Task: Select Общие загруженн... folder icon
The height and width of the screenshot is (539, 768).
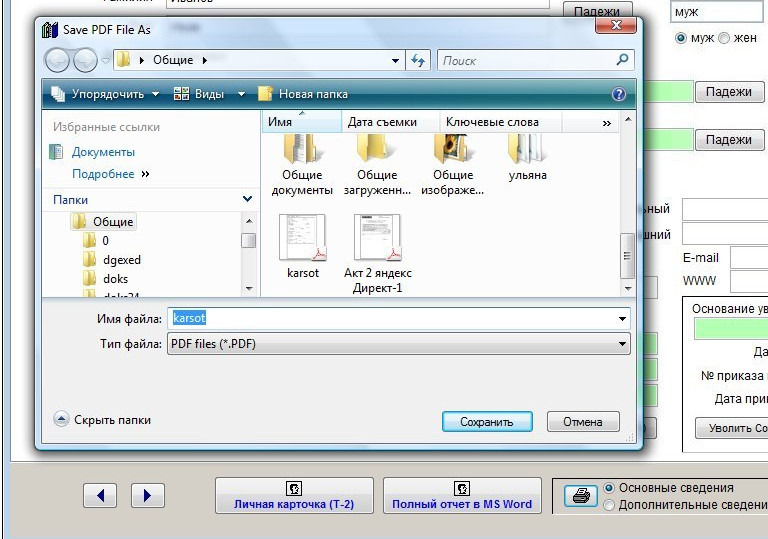Action: click(377, 166)
